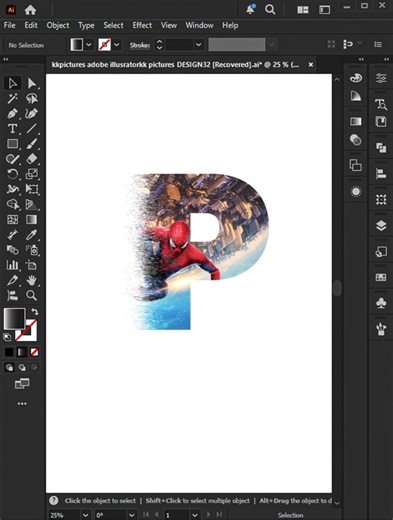Expand the left toolbar double chevron

point(6,59)
